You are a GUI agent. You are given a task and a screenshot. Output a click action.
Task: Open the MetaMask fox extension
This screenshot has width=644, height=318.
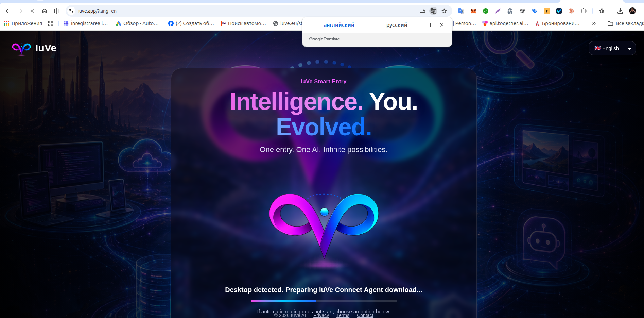[473, 11]
